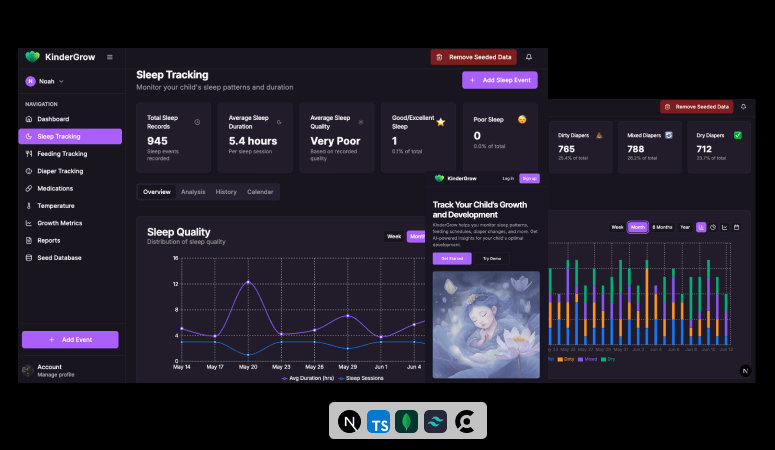The image size is (775, 450).
Task: Click the TypeScript icon in the tech bar
Action: pyautogui.click(x=378, y=421)
